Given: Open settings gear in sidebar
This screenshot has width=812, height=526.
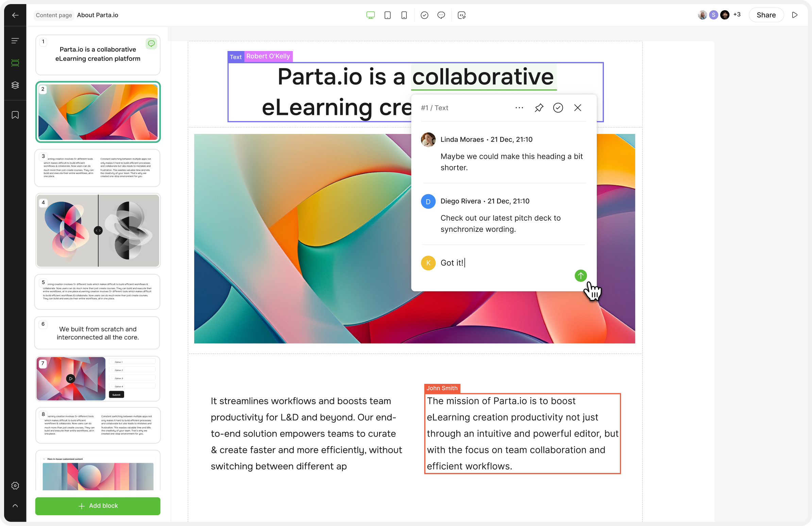Looking at the screenshot, I should click(15, 486).
